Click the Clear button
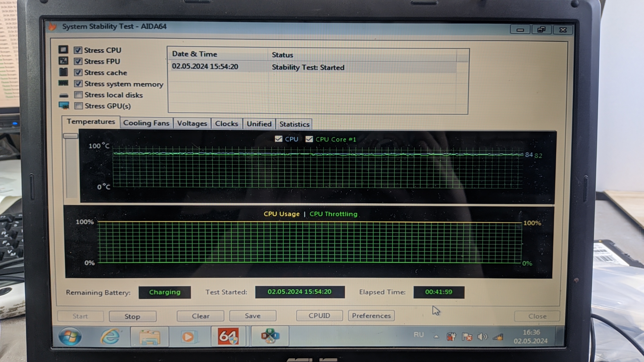Viewport: 644px width, 362px height. point(201,316)
